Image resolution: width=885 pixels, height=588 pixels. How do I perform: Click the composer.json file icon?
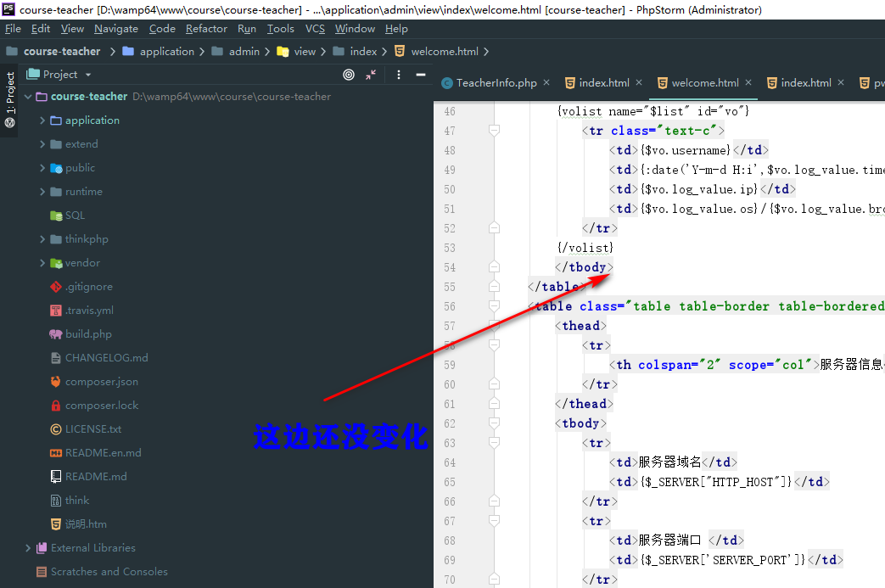(x=55, y=382)
